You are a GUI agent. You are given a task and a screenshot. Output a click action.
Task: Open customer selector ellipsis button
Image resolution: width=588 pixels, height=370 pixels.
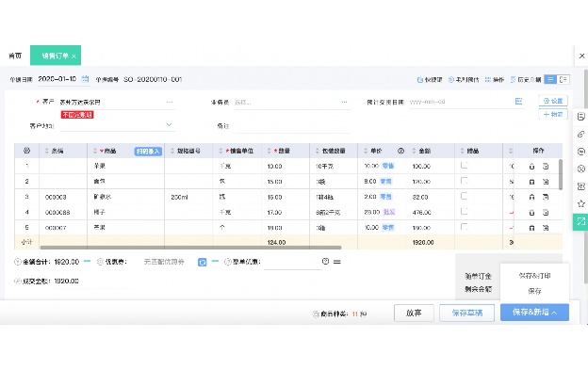[x=170, y=102]
